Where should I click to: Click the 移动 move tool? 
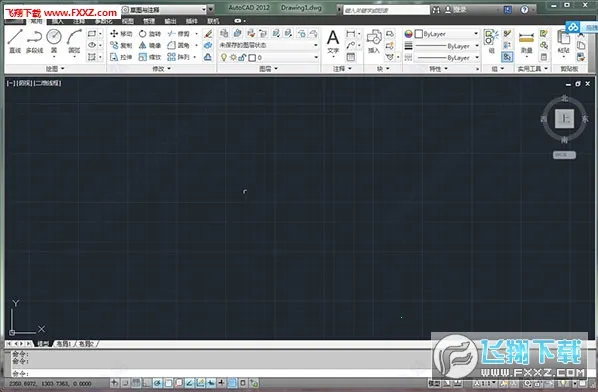(121, 34)
